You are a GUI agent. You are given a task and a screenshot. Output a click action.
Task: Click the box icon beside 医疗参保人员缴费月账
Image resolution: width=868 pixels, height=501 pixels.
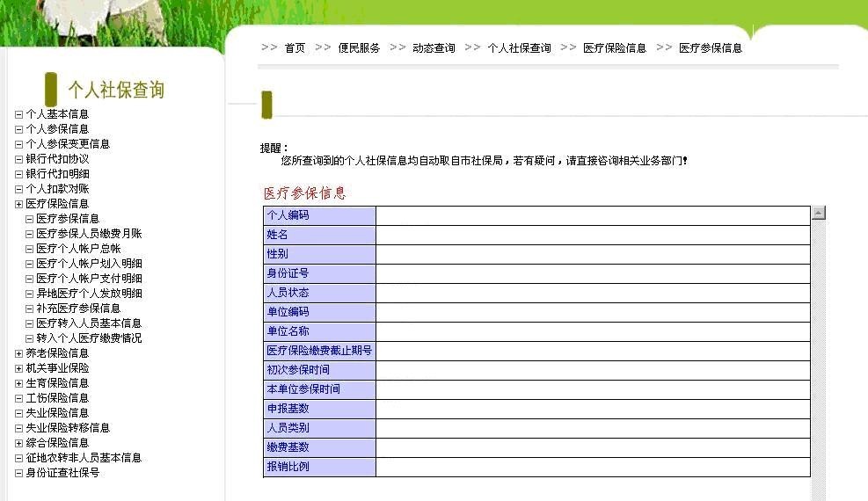(30, 234)
